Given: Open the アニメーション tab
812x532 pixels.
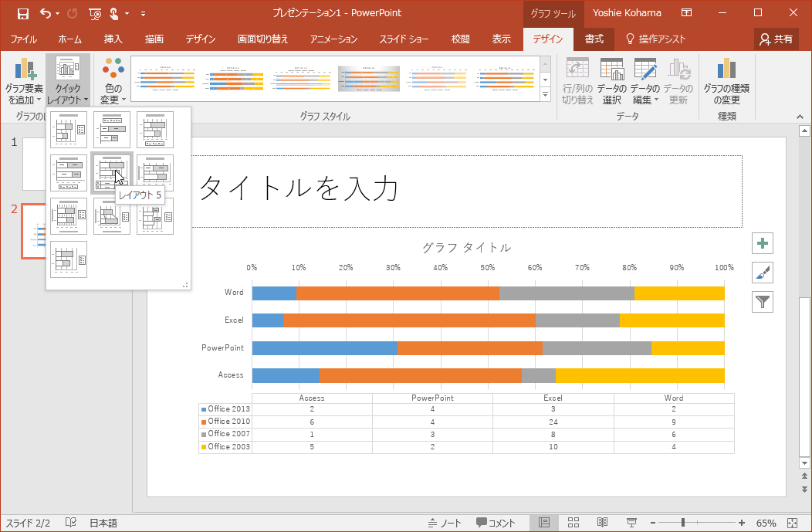Looking at the screenshot, I should (x=333, y=39).
